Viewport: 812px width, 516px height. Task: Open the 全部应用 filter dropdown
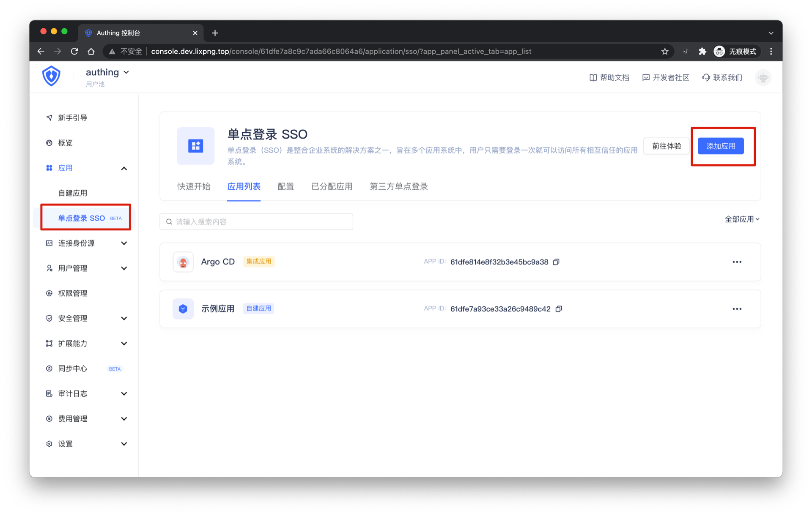point(742,219)
